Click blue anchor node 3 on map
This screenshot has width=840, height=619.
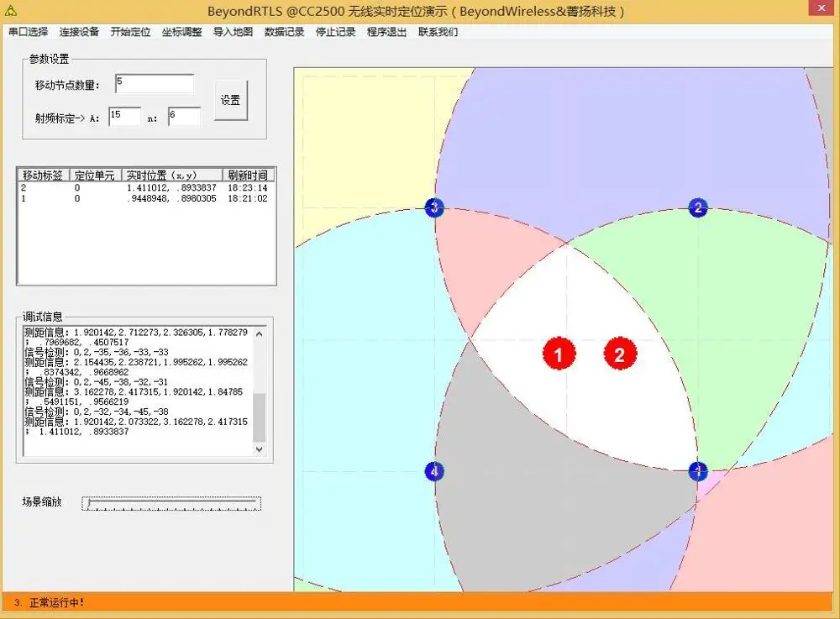(x=434, y=207)
